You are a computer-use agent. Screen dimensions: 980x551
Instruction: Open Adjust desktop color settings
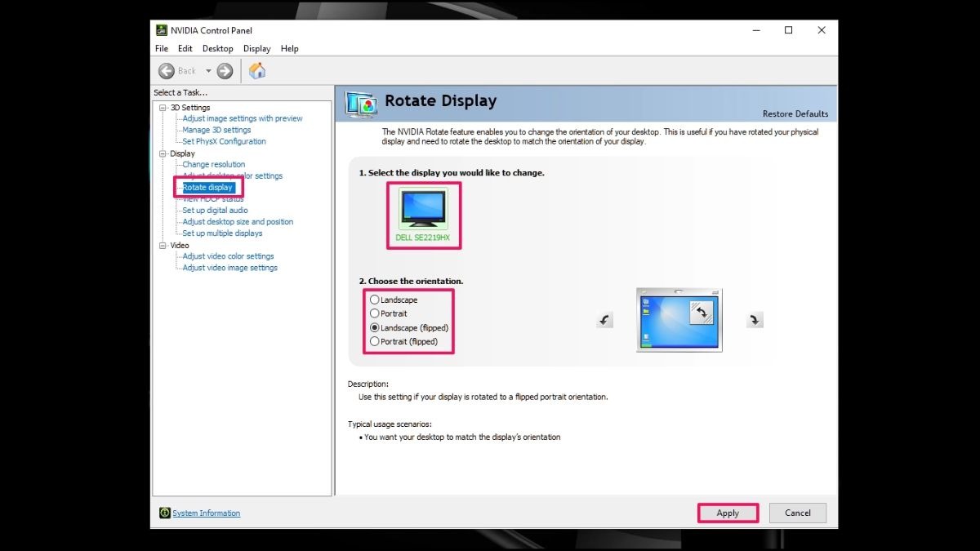[x=232, y=176]
